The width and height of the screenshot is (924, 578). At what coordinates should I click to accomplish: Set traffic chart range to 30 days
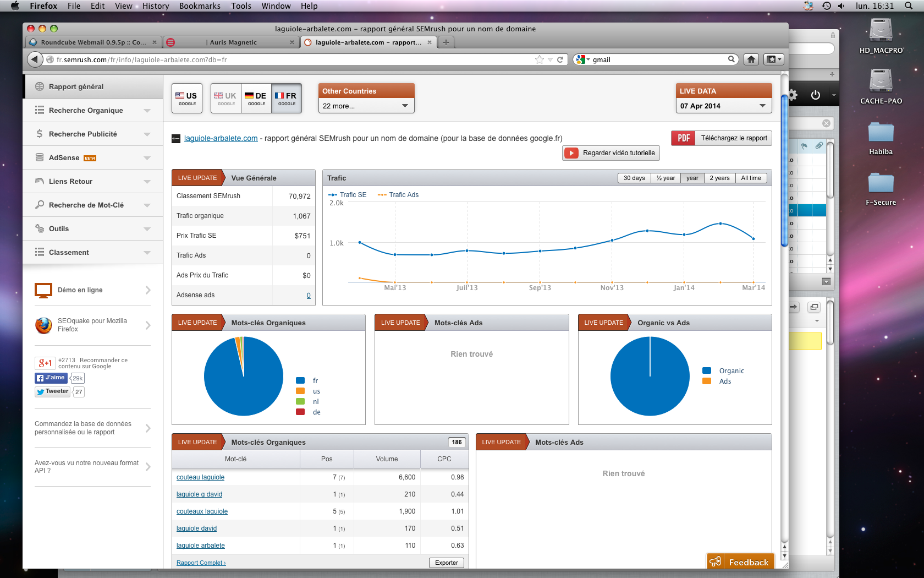click(634, 178)
